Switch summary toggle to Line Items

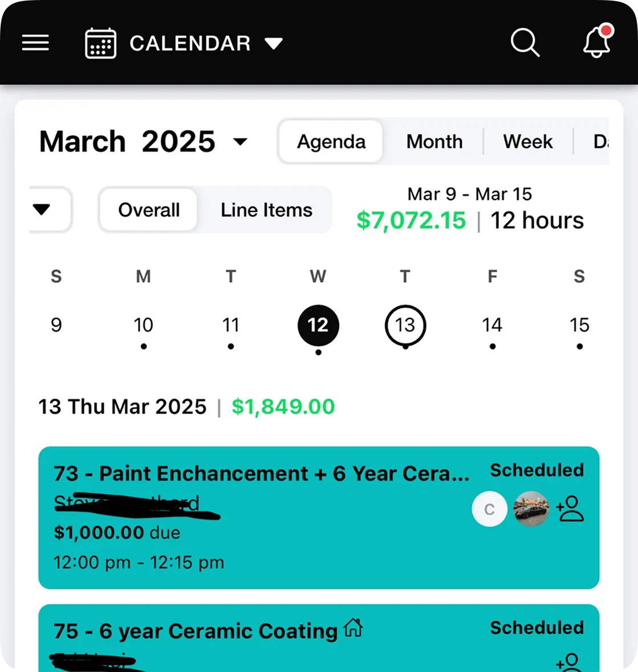(x=266, y=210)
